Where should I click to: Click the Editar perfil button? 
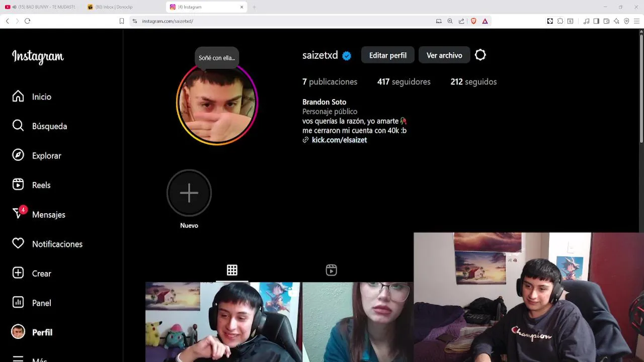[388, 55]
